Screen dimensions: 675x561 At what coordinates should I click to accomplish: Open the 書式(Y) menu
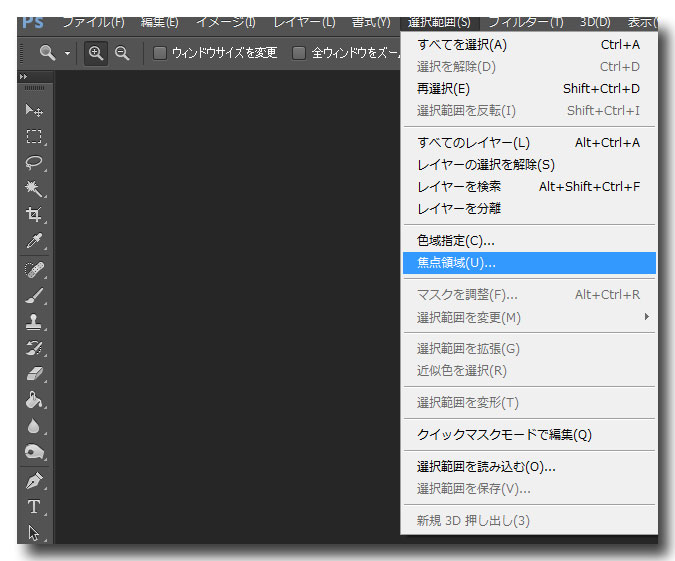pyautogui.click(x=371, y=22)
